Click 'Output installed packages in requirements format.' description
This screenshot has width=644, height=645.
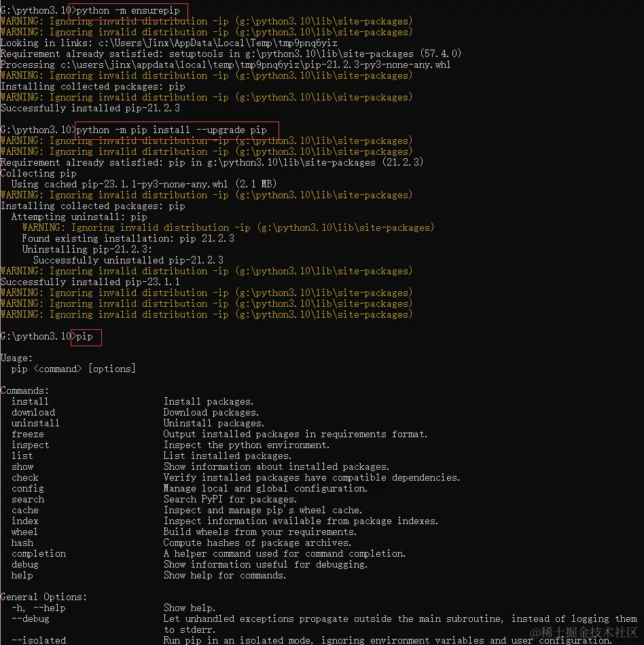296,434
